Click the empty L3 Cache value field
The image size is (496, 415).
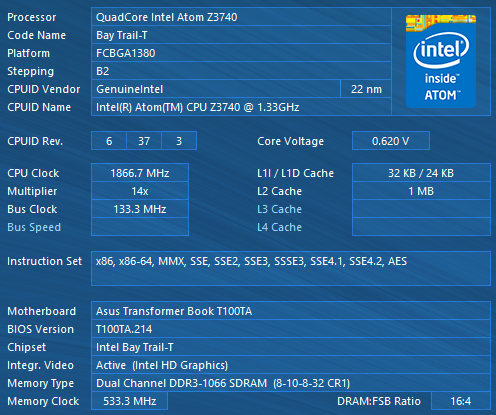pos(421,209)
